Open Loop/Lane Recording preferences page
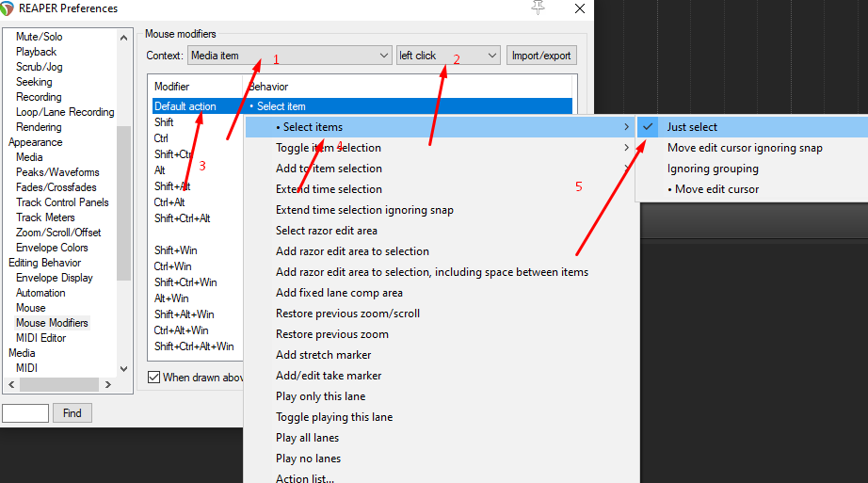Screen dimensions: 868x483 click(65, 112)
